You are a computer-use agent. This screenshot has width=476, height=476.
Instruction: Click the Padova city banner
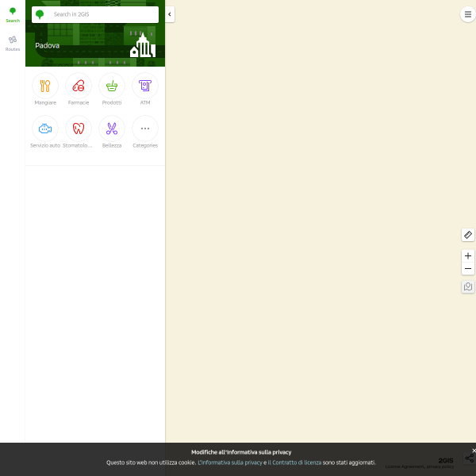95,45
